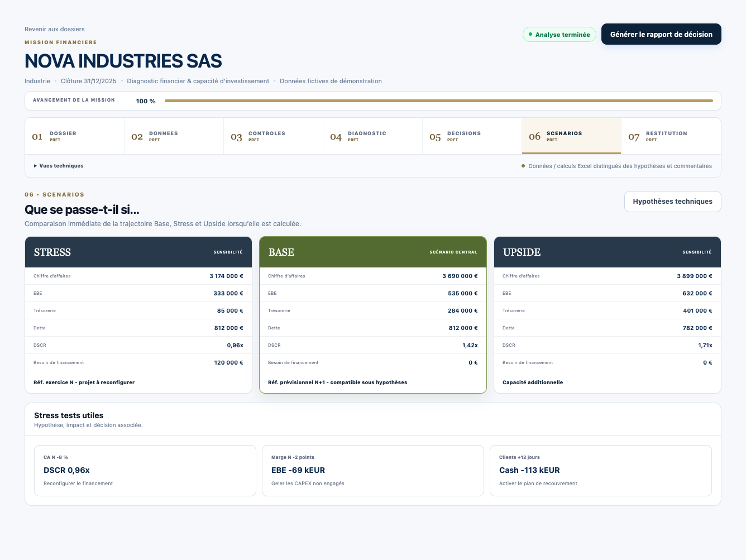Click the 100 % progress value
Screen dimensions: 746x560
pos(146,101)
